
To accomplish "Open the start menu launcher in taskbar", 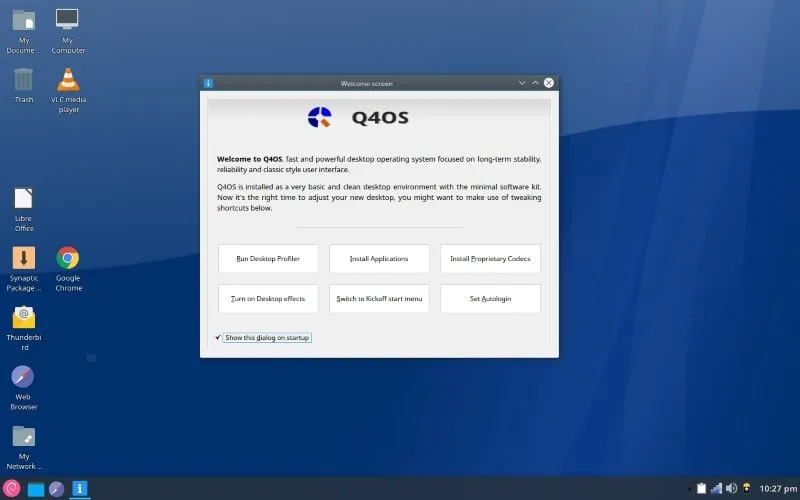I will point(12,488).
